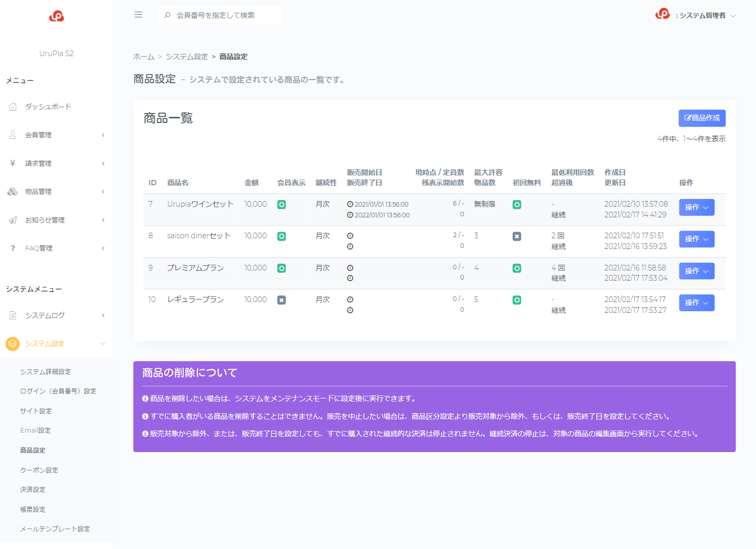Click the 初回無料 gray X indicator for saison dinerセット

(x=517, y=236)
